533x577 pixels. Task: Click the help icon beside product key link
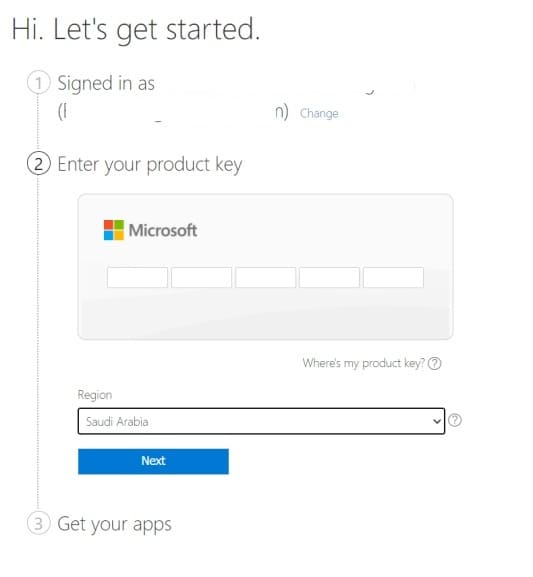pos(435,363)
